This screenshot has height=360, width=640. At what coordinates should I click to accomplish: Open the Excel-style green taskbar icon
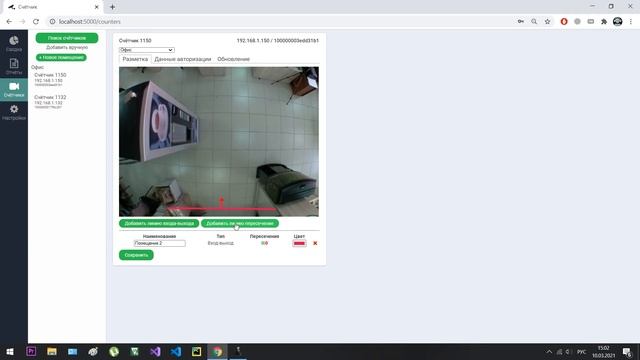pos(134,351)
